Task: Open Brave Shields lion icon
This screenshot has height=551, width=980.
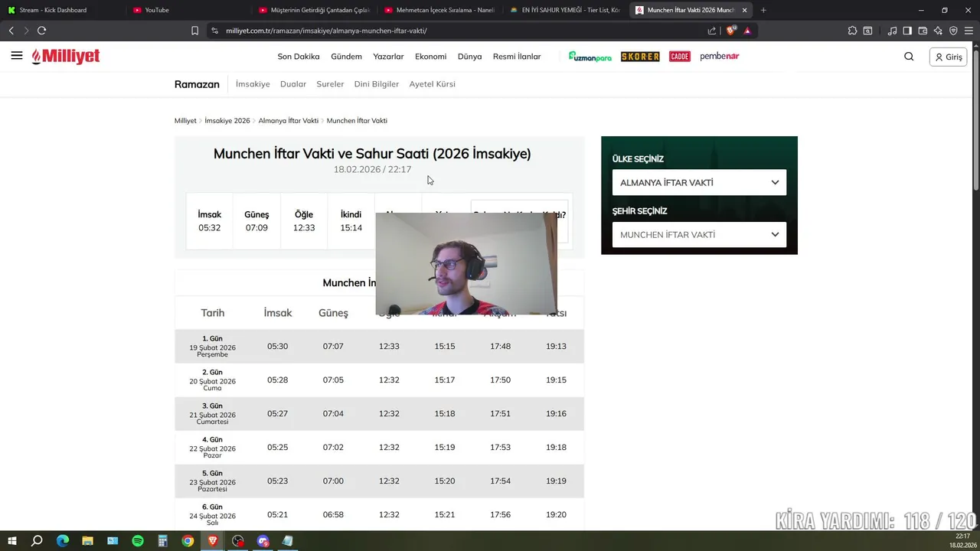Action: point(730,31)
